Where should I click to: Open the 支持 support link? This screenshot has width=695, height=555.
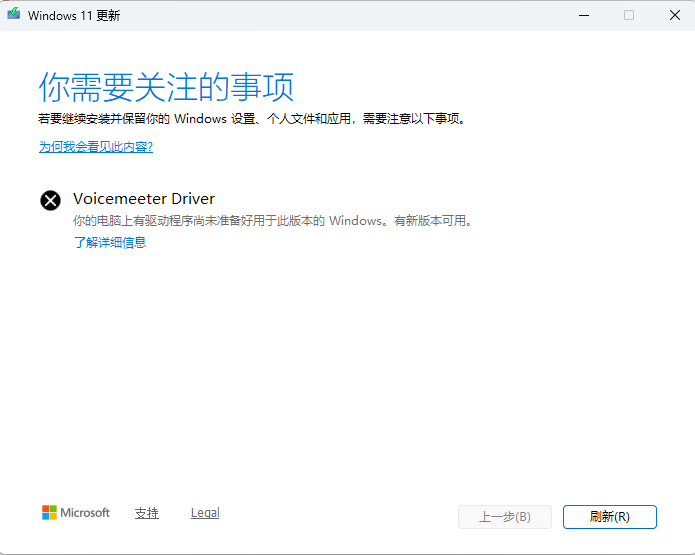[x=147, y=513]
